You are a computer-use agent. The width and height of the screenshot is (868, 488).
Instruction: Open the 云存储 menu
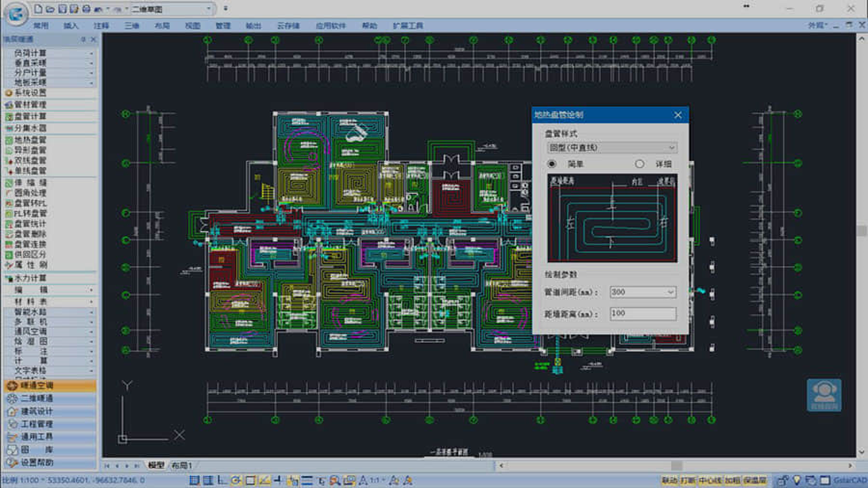pos(288,26)
